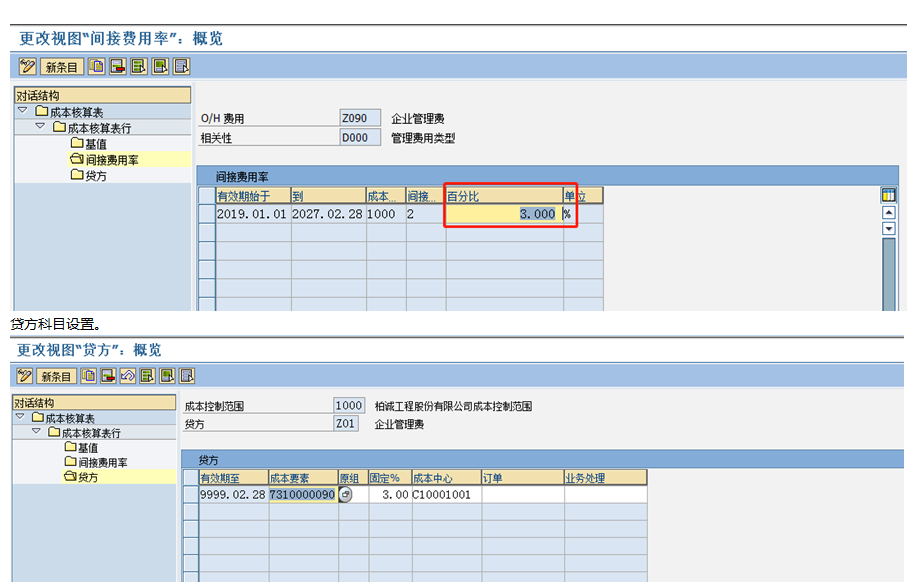Click 相关性 field showing D000
Image resolution: width=909 pixels, height=584 pixels.
360,137
